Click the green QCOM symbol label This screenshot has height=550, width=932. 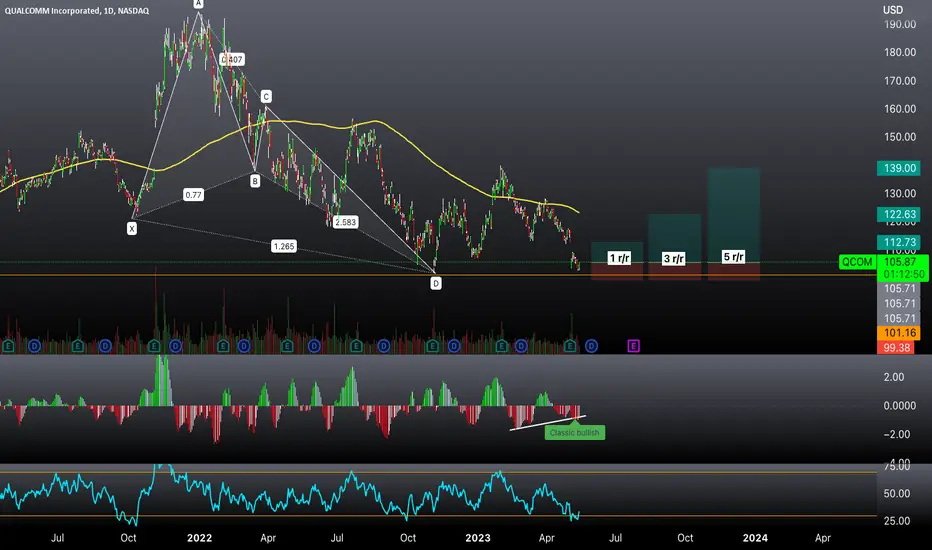coord(857,262)
